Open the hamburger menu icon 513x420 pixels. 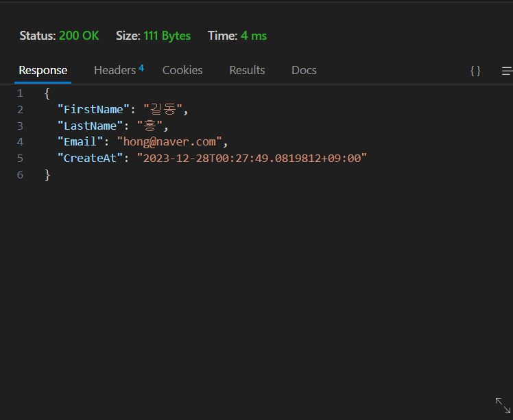(507, 71)
